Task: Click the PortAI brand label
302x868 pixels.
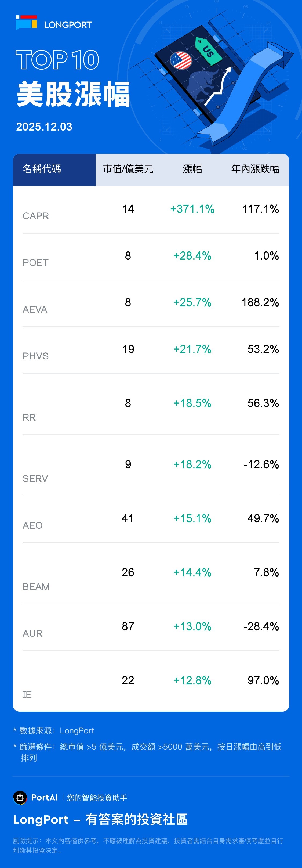Action: pos(45,797)
